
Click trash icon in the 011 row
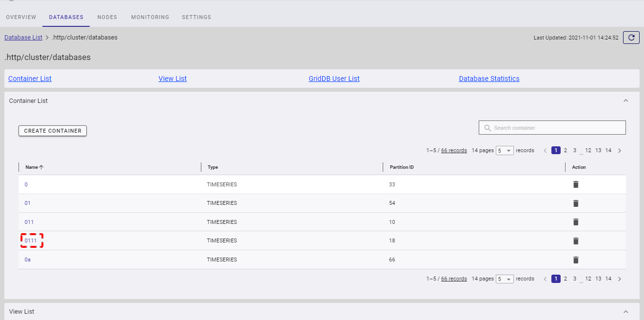click(576, 222)
